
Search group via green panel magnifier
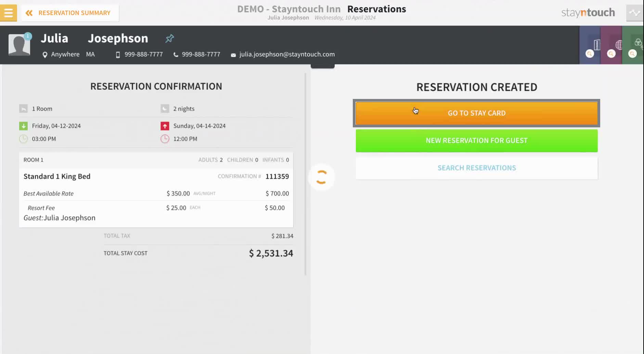coord(632,54)
